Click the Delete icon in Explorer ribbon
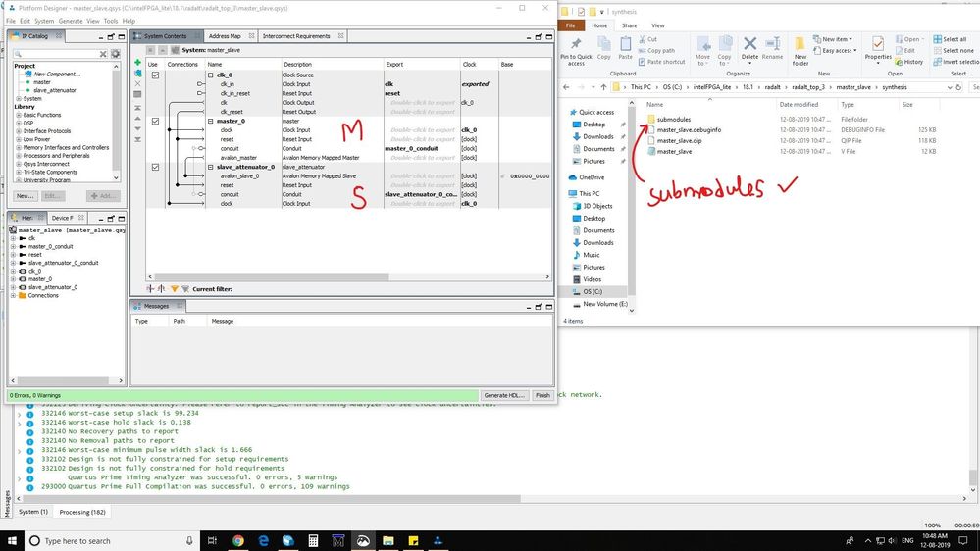The image size is (980, 551). [x=749, y=47]
